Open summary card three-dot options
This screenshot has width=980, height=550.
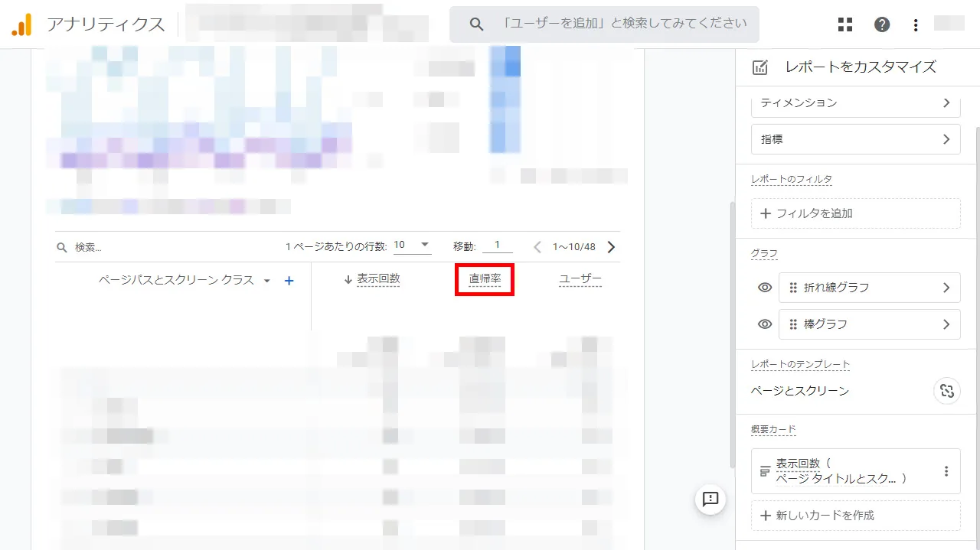pyautogui.click(x=946, y=471)
